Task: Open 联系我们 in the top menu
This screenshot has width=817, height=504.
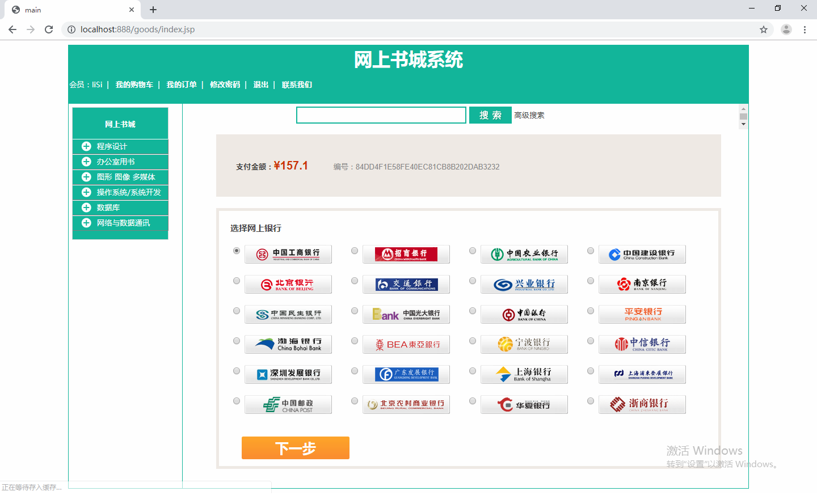Action: [x=297, y=84]
